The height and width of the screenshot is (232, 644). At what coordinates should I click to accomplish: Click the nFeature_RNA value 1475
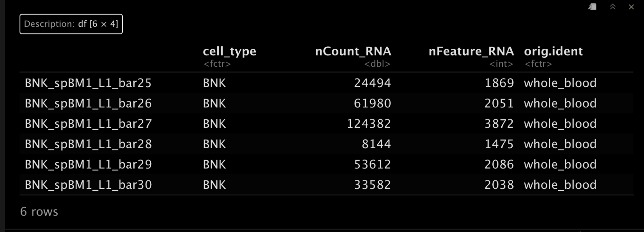tap(499, 144)
